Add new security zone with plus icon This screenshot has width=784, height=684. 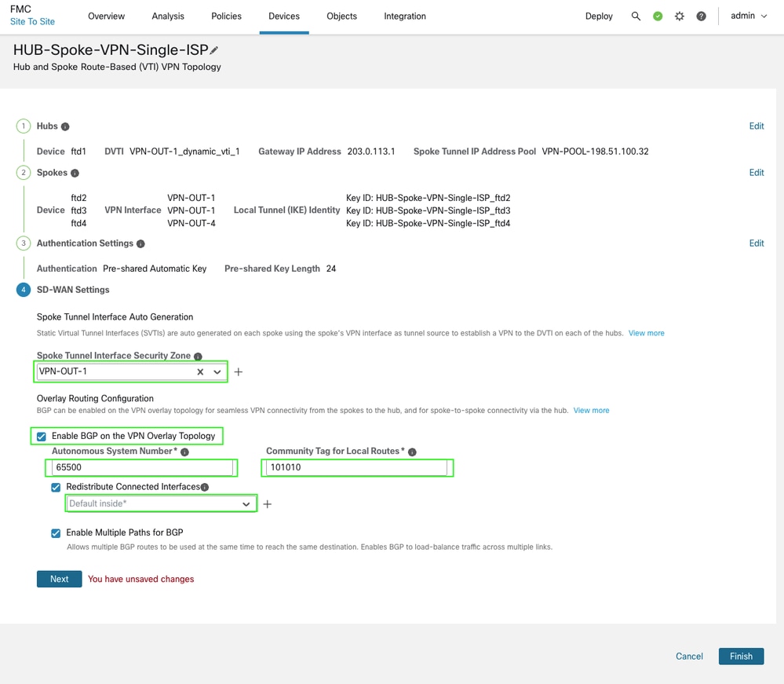(239, 371)
